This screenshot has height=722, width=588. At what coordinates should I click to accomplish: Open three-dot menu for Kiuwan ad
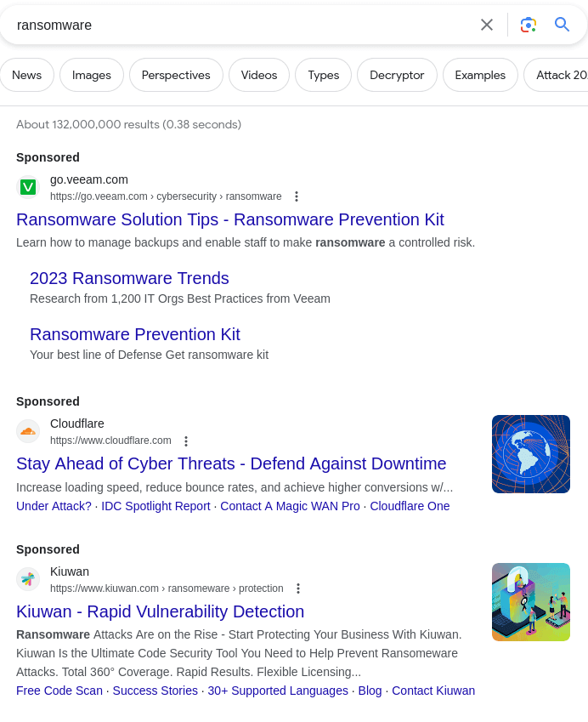coord(298,588)
